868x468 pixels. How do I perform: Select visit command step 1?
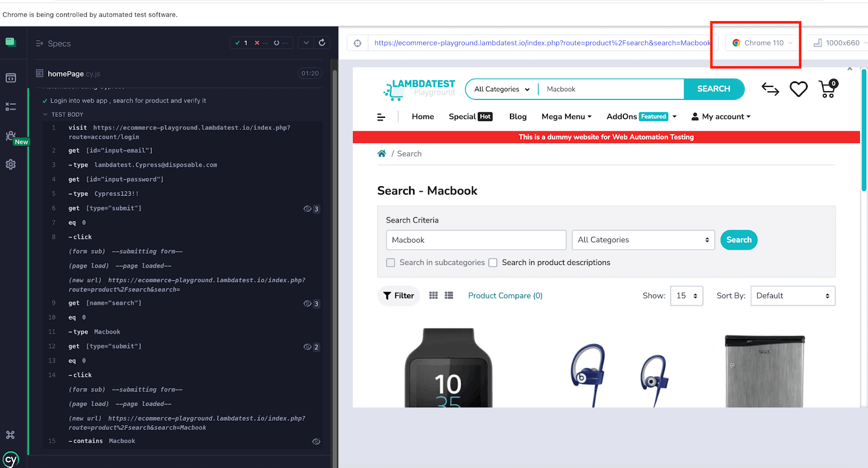[182, 132]
